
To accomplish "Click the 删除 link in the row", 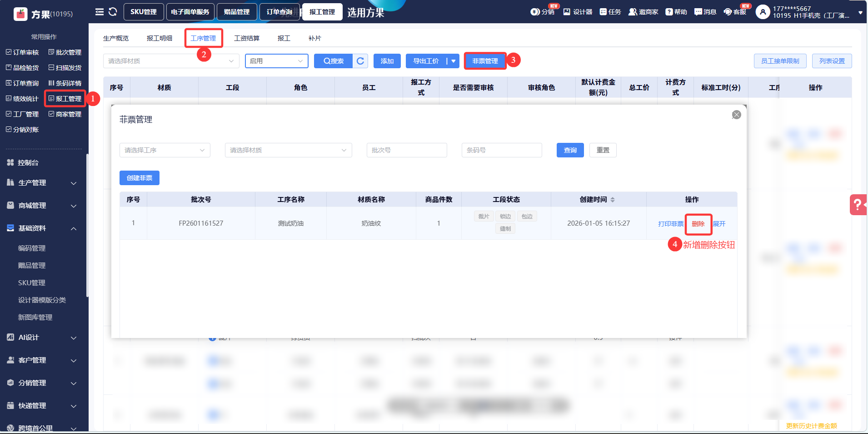I will pos(698,224).
